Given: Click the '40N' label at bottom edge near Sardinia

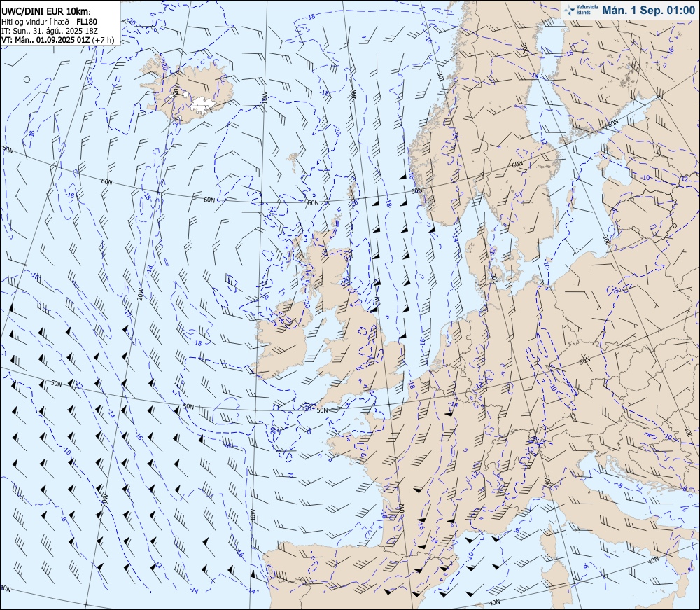Looking at the screenshot, I should [x=493, y=602].
